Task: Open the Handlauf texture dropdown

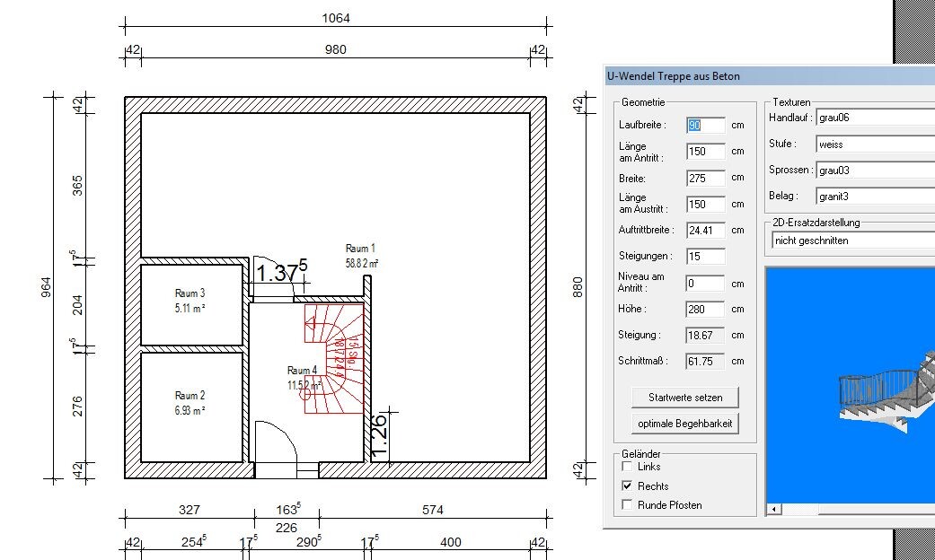Action: pyautogui.click(x=874, y=118)
